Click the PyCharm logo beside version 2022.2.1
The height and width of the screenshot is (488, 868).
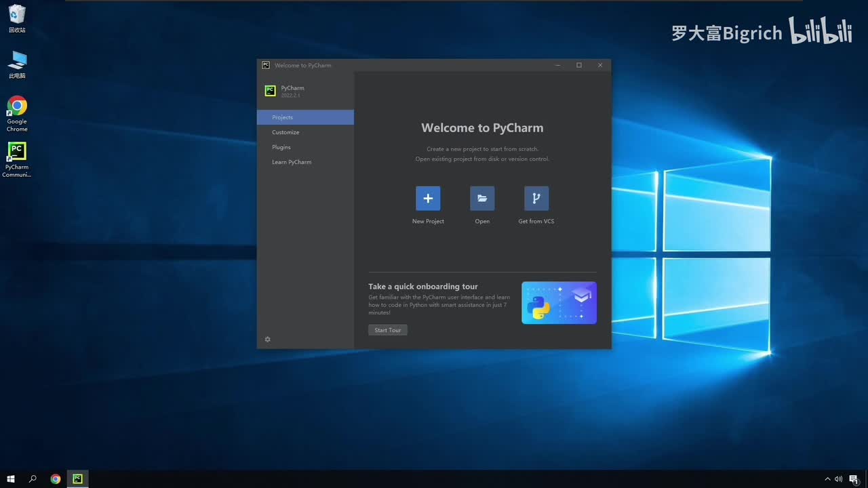tap(270, 91)
